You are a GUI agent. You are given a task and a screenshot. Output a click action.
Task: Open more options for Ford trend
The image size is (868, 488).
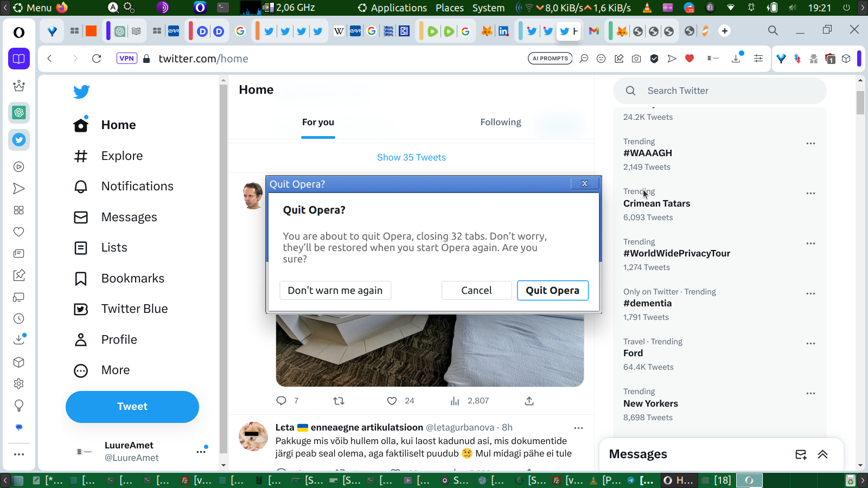tap(810, 343)
